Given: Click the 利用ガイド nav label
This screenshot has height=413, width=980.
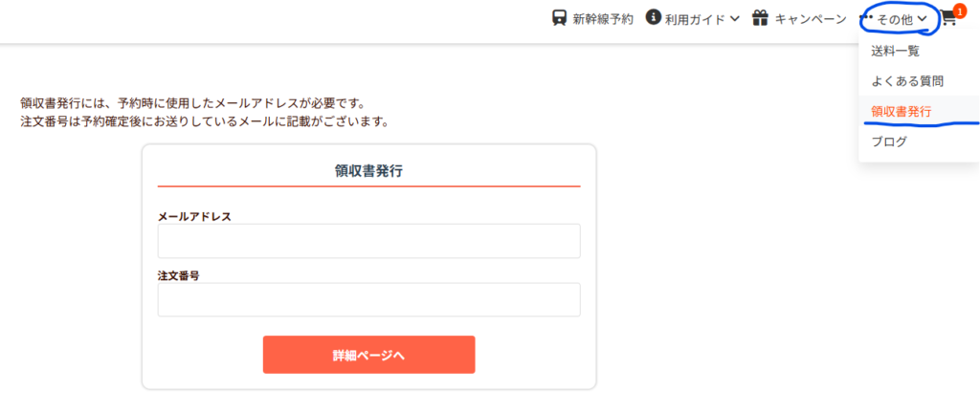Looking at the screenshot, I should point(695,19).
